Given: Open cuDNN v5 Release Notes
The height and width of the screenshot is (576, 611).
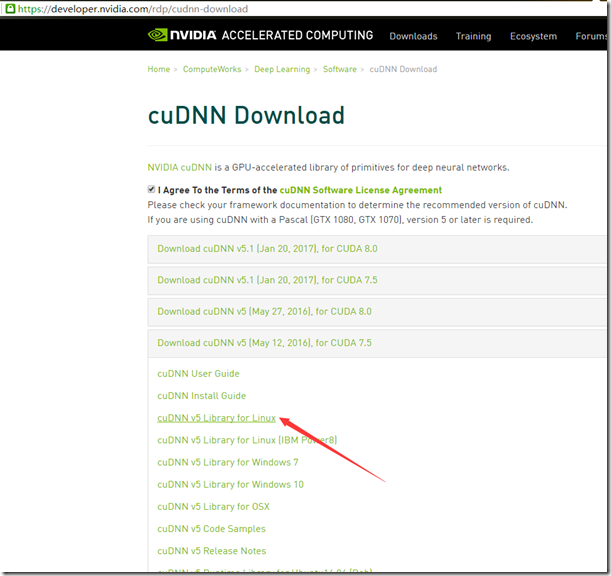Looking at the screenshot, I should coord(212,551).
